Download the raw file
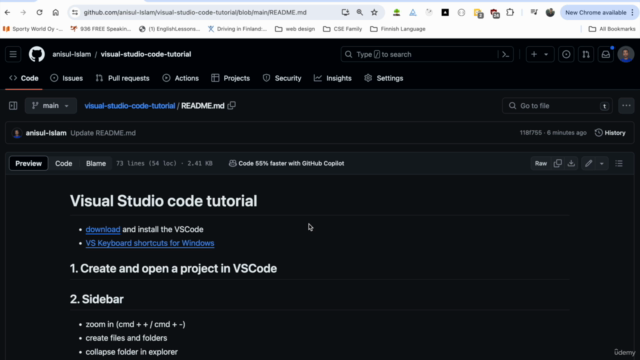The image size is (640, 360). pos(571,163)
